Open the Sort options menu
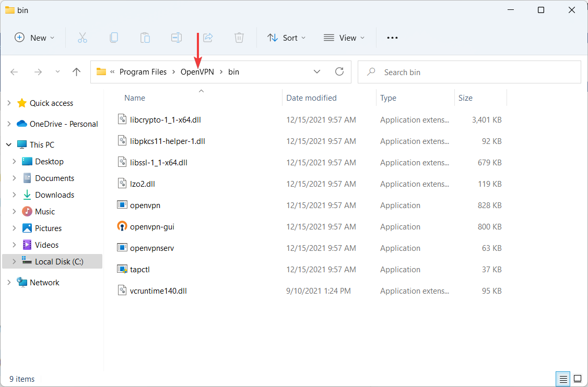The width and height of the screenshot is (588, 387). 287,38
